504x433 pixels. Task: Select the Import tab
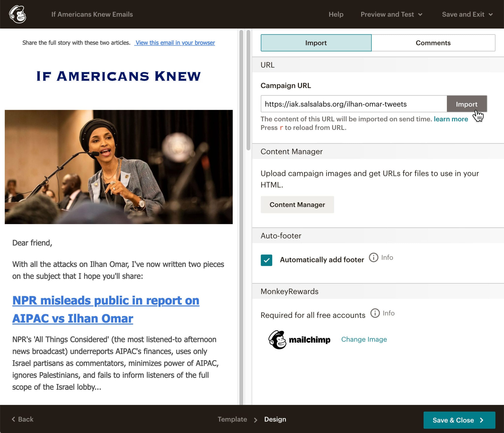[316, 43]
